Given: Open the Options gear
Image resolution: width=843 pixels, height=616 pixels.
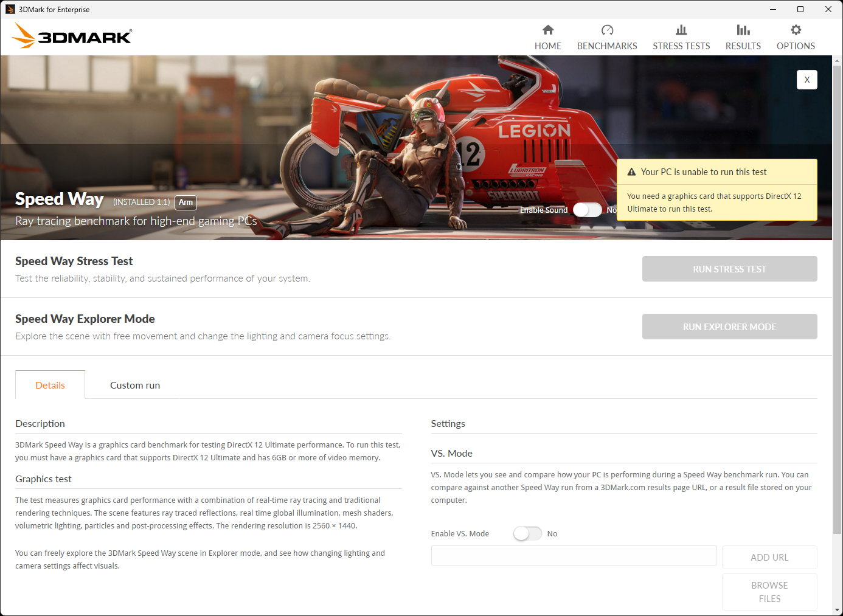Looking at the screenshot, I should (796, 38).
